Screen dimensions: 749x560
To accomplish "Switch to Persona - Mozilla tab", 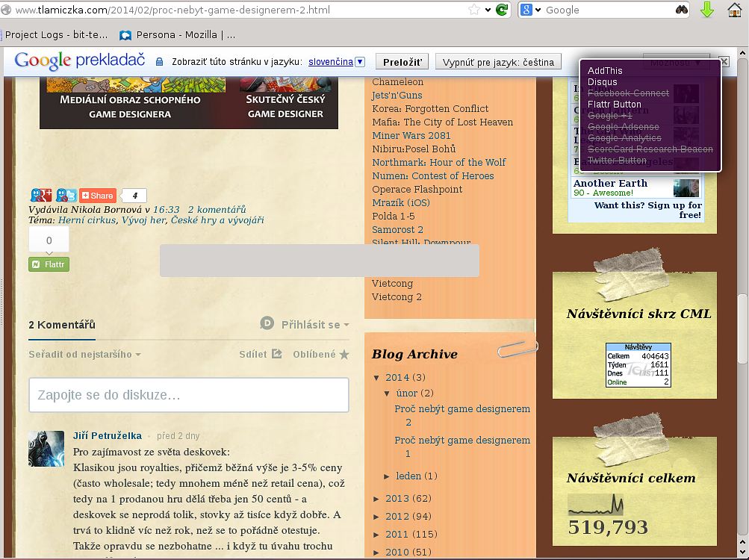I will click(178, 34).
